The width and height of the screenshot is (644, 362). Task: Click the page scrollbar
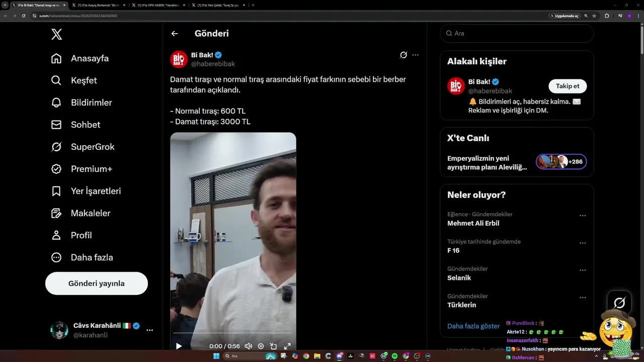click(641, 39)
